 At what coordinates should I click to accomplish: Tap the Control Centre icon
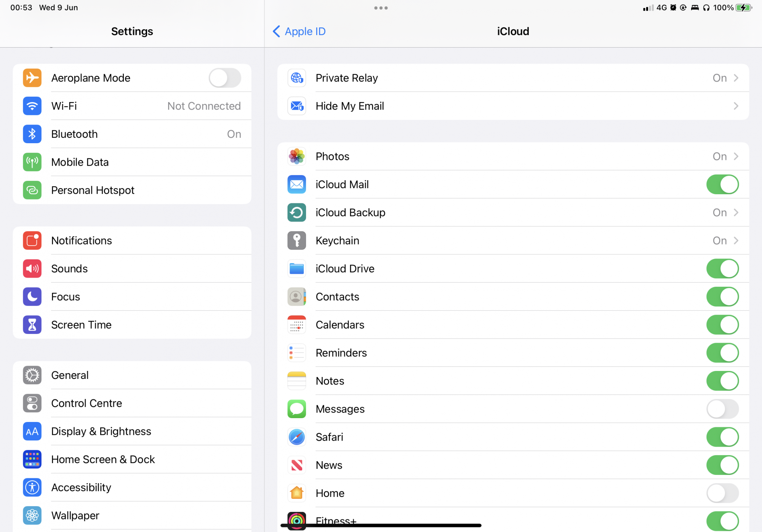(x=32, y=403)
